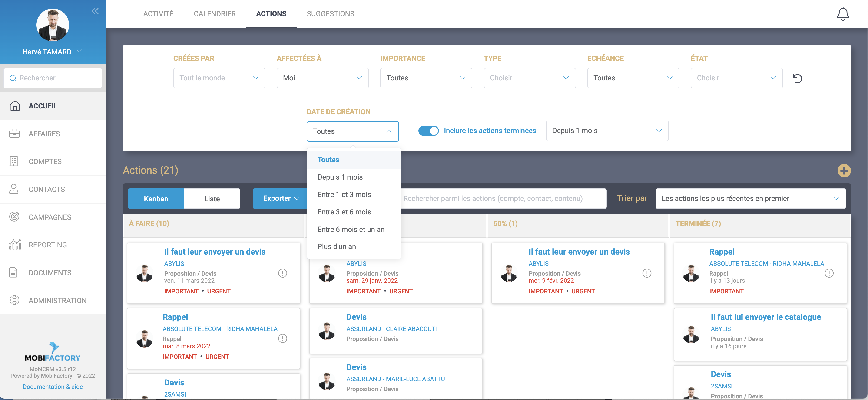The image size is (868, 400).
Task: Open ABSOLUTE TELECOM - RIDHA MAHALELA link in Terminée
Action: coord(766,264)
